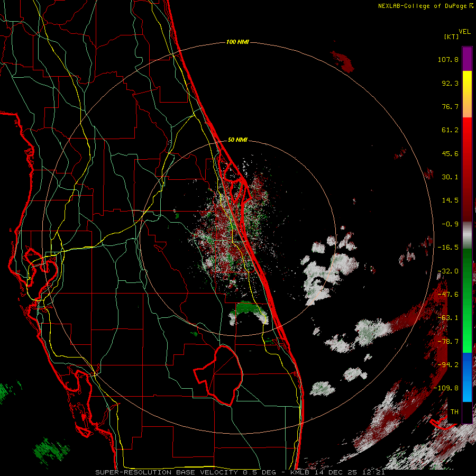This screenshot has height=476, width=476.
Task: Select the 76.7 scale value
Action: tap(450, 106)
